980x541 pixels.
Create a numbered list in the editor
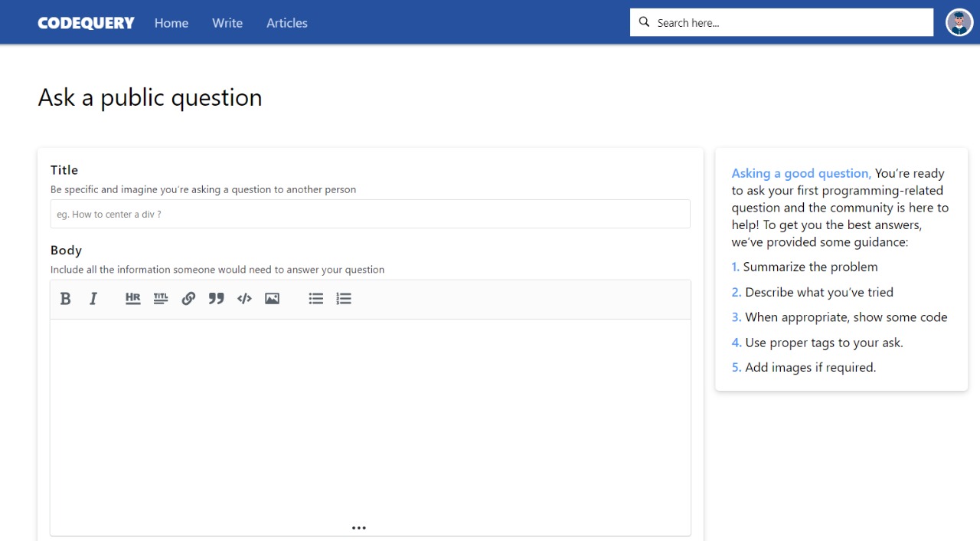(343, 299)
